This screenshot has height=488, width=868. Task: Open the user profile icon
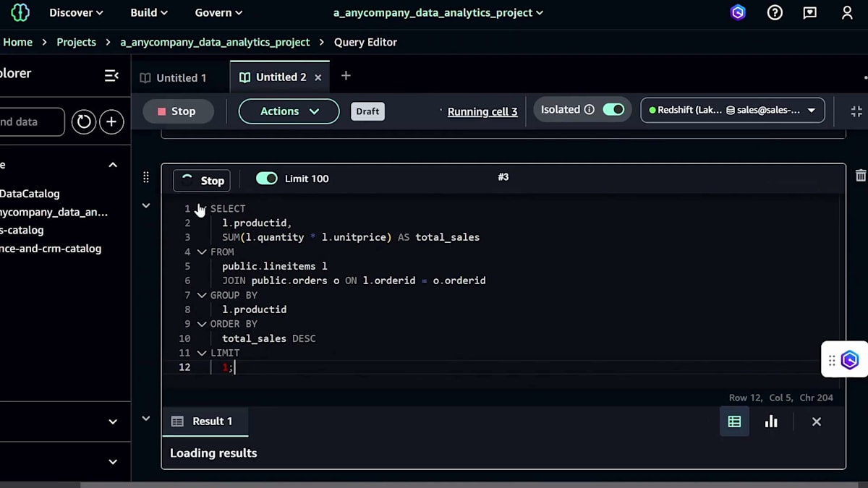coord(847,12)
